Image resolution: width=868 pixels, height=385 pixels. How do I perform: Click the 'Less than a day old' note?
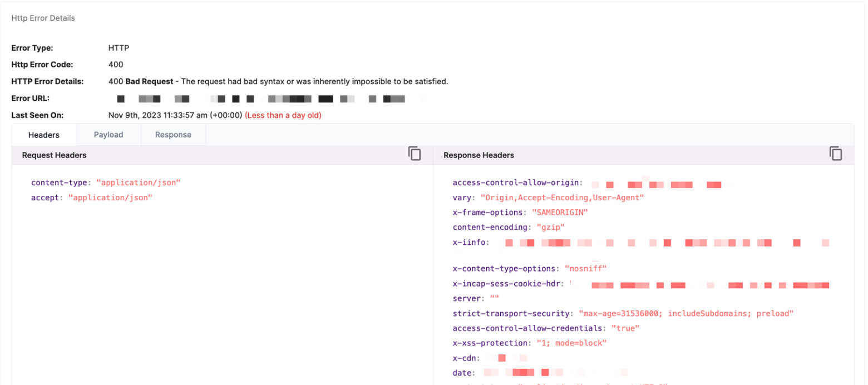pyautogui.click(x=283, y=116)
